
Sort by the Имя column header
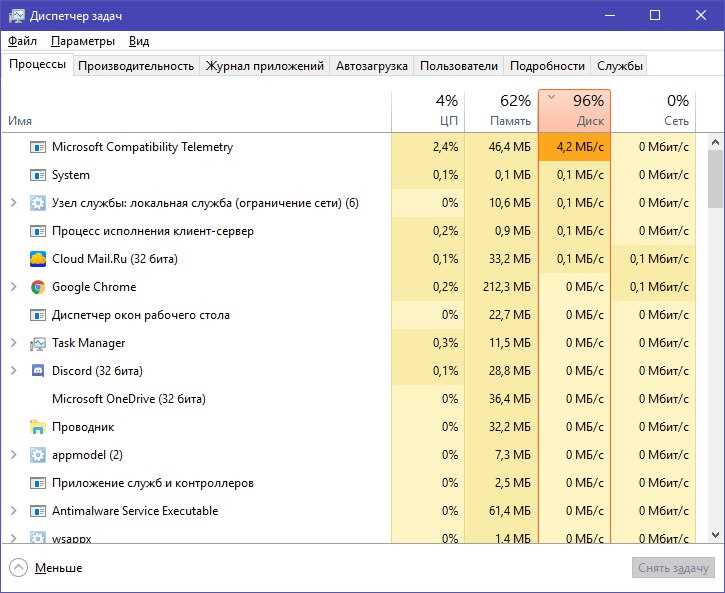coord(196,111)
